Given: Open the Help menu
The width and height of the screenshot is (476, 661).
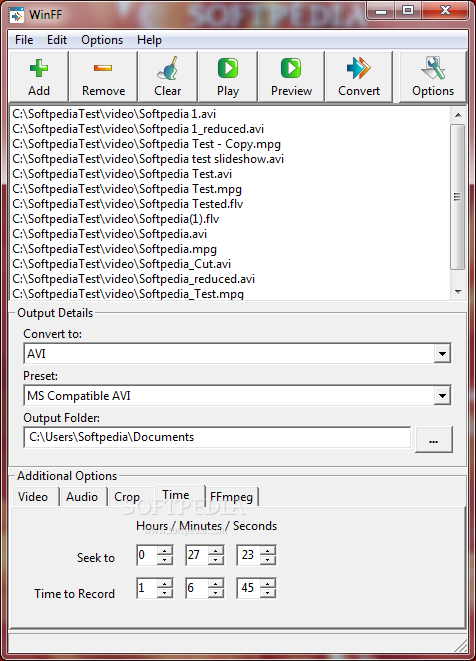Looking at the screenshot, I should point(149,40).
